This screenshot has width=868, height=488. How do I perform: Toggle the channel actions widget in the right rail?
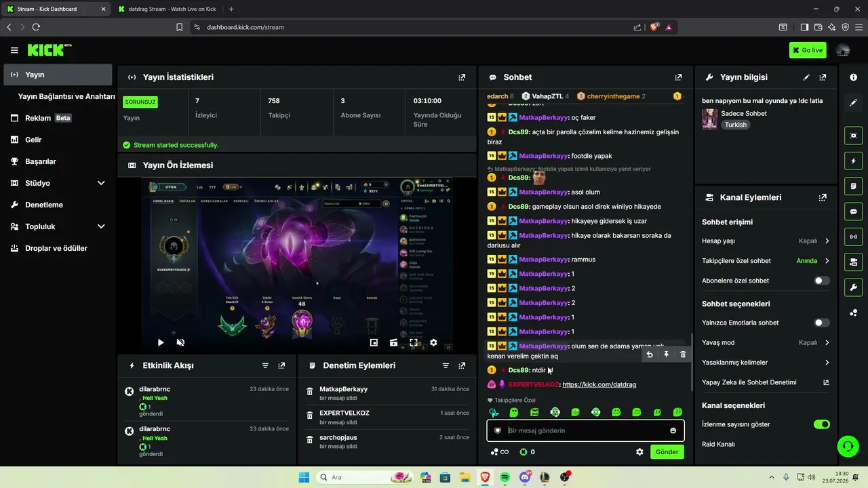[853, 262]
